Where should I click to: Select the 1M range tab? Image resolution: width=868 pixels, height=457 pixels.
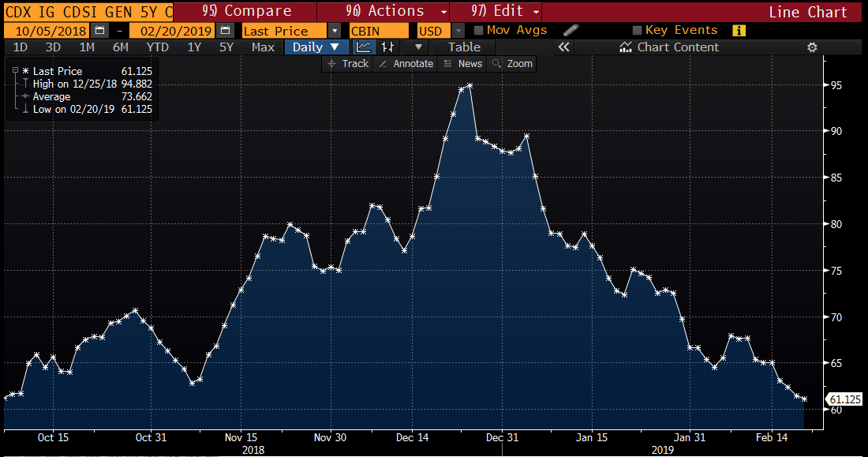[x=87, y=47]
